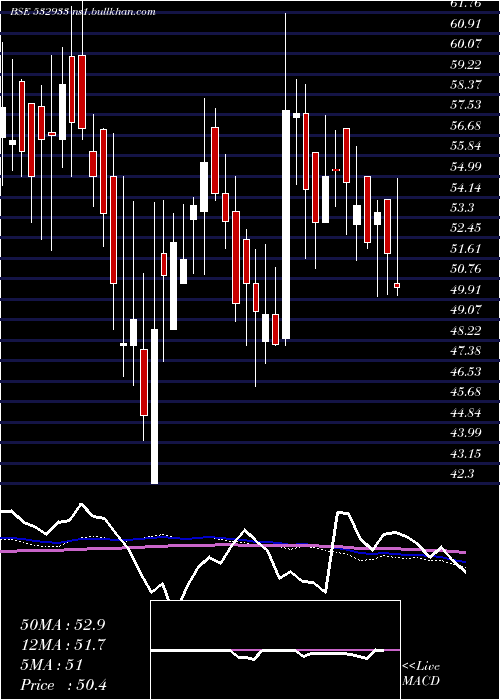
Task: Select the 43.99 price axis label
Action: click(x=466, y=433)
